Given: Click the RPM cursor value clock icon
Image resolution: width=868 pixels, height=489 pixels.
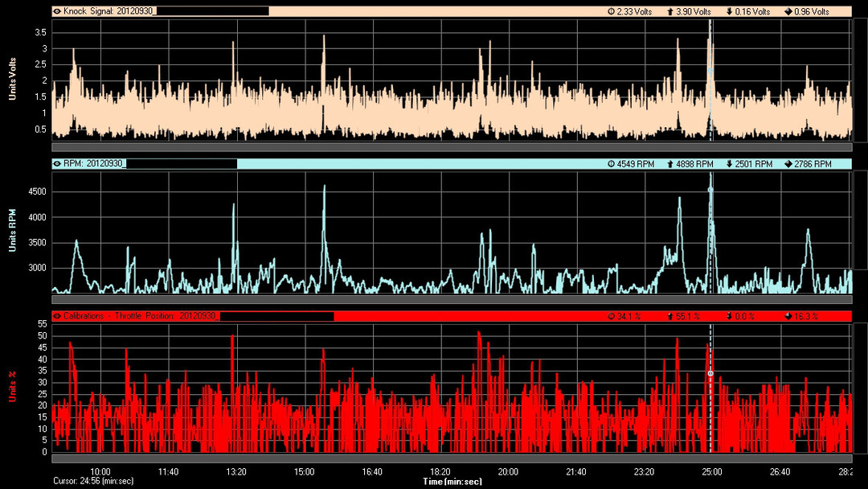Looking at the screenshot, I should click(x=611, y=164).
